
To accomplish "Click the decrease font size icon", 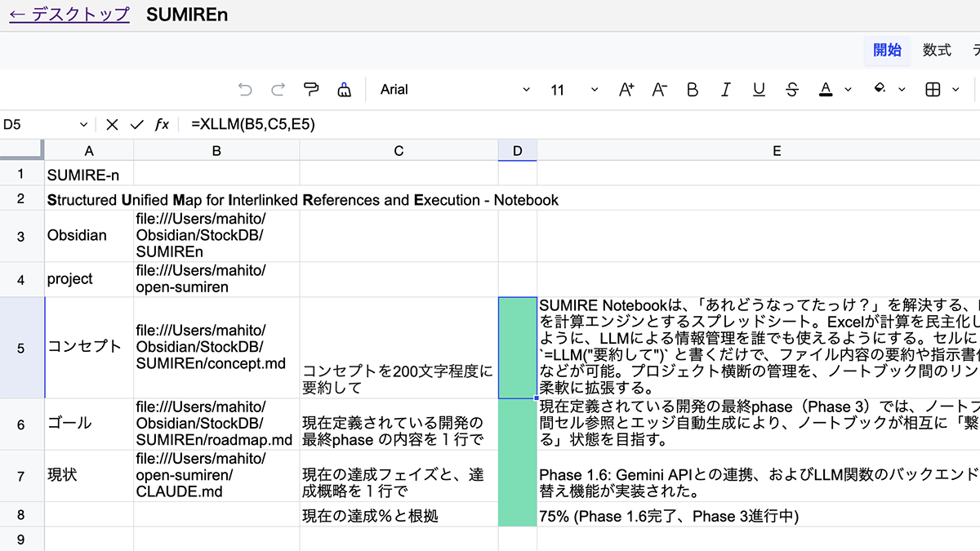I will click(659, 90).
